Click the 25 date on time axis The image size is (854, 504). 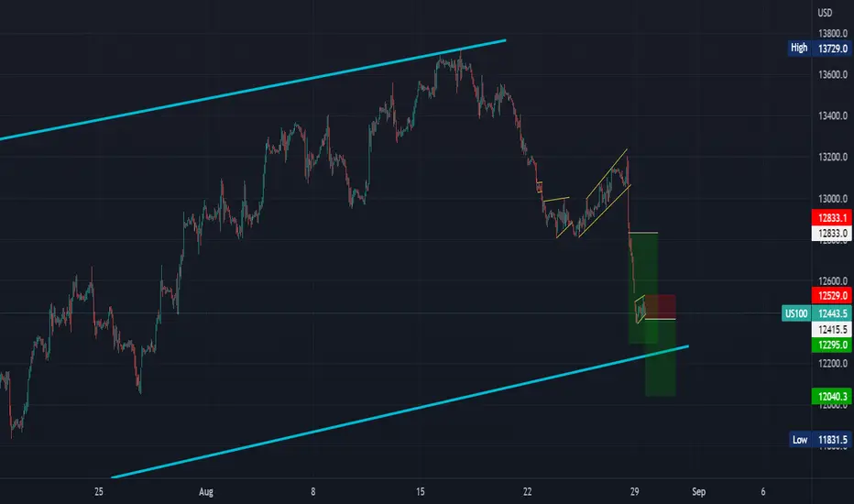pyautogui.click(x=99, y=491)
